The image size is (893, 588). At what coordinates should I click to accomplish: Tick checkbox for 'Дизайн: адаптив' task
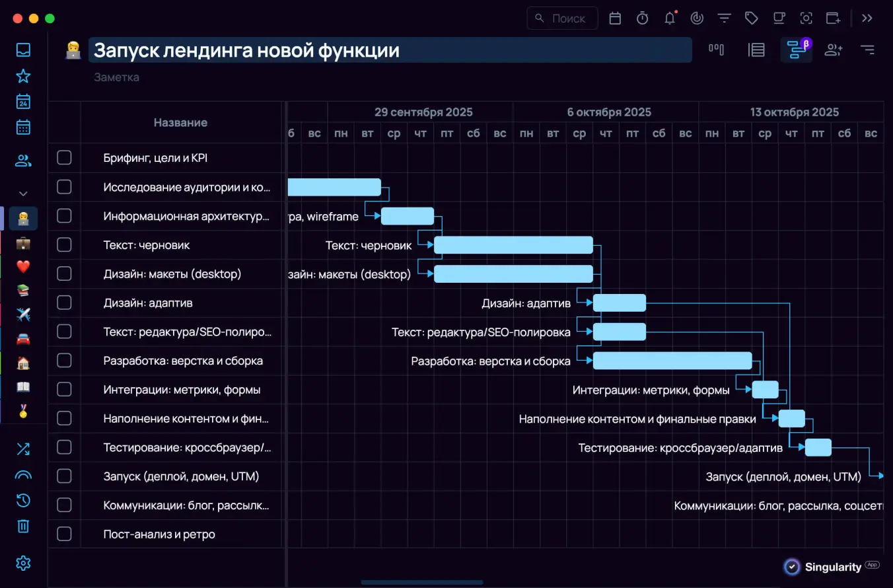tap(64, 303)
